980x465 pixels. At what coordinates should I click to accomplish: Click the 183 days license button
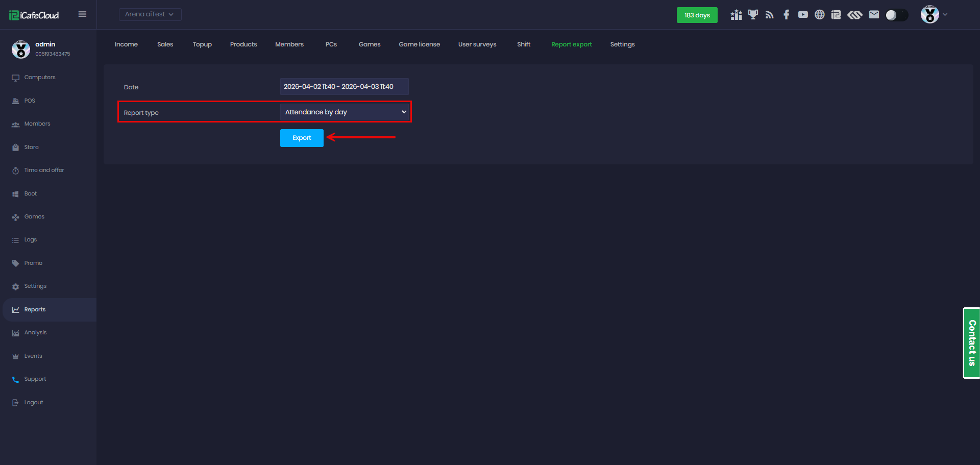[697, 15]
